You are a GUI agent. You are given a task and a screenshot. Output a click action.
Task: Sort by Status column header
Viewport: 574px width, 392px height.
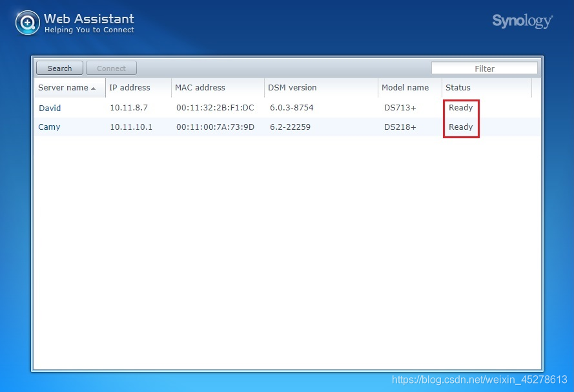pyautogui.click(x=486, y=87)
